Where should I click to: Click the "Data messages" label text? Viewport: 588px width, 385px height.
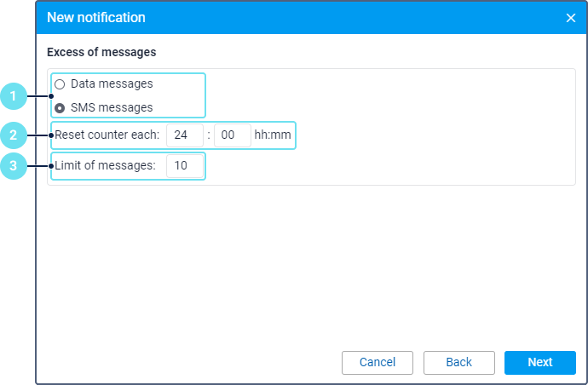click(112, 84)
